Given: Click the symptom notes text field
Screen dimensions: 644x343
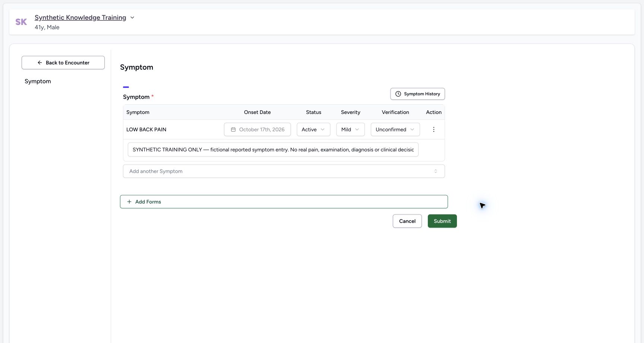Looking at the screenshot, I should pos(273,150).
